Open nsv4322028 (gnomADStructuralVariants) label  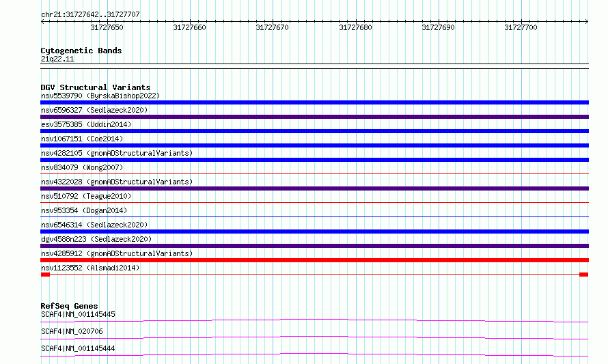point(117,182)
